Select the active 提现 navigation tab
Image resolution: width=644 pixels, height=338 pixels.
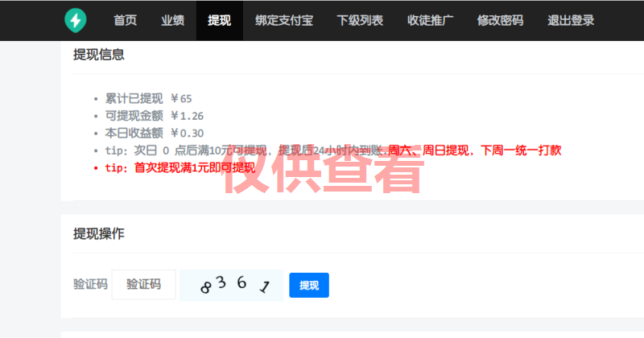pos(219,21)
